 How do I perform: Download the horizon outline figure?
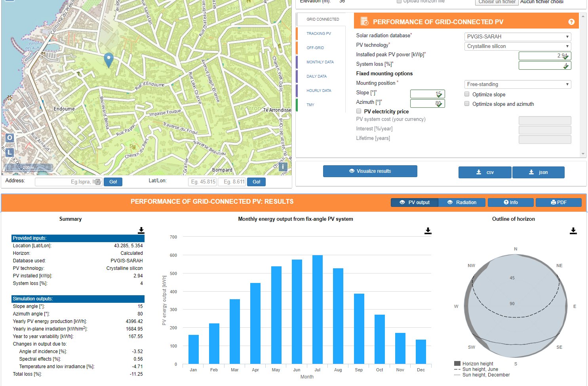(x=573, y=230)
